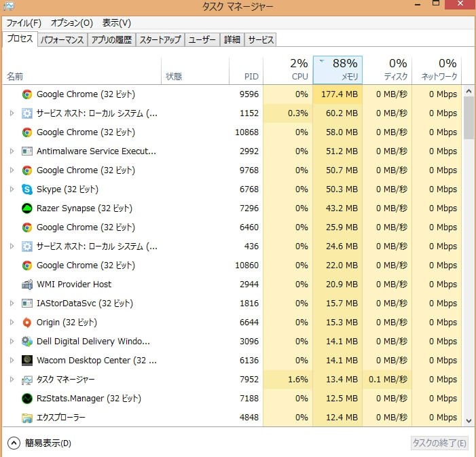
Task: Click the scrollbar up arrow
Action: click(x=469, y=91)
